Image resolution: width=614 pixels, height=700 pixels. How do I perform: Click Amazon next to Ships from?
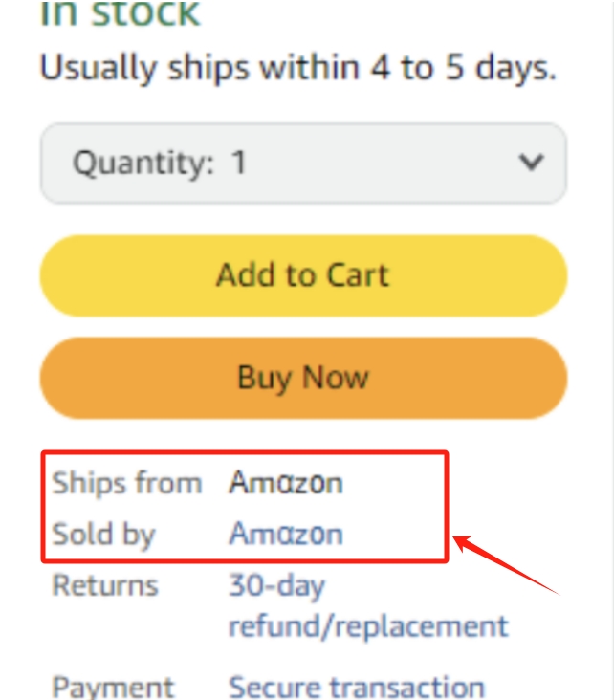[x=286, y=483]
